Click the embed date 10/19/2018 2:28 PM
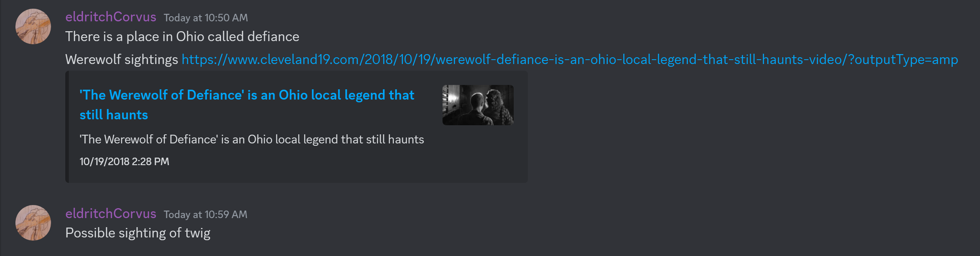 click(124, 162)
